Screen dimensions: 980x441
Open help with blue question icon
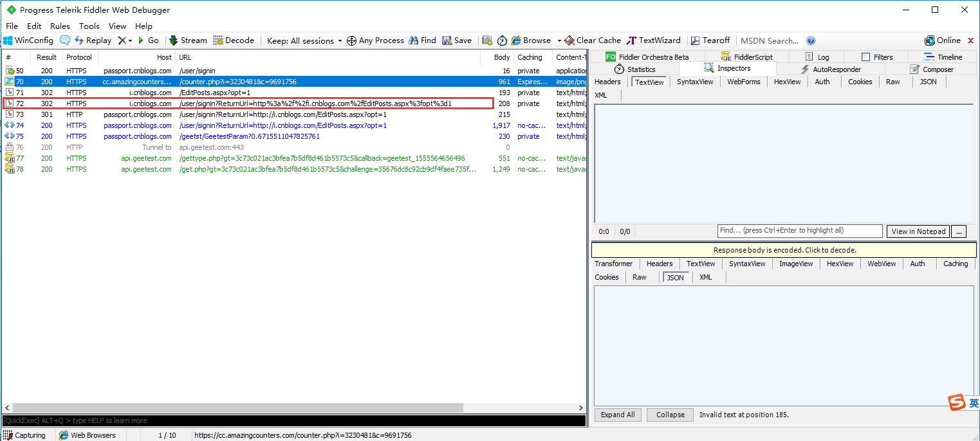click(x=811, y=40)
